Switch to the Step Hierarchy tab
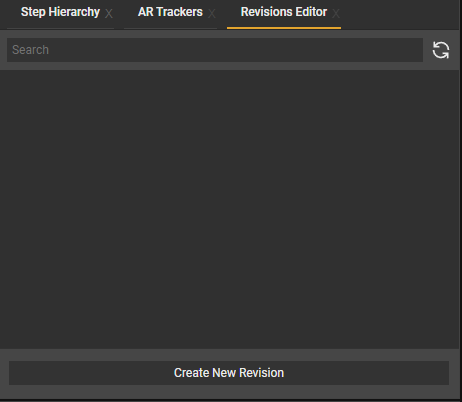462x402 pixels. coord(60,12)
